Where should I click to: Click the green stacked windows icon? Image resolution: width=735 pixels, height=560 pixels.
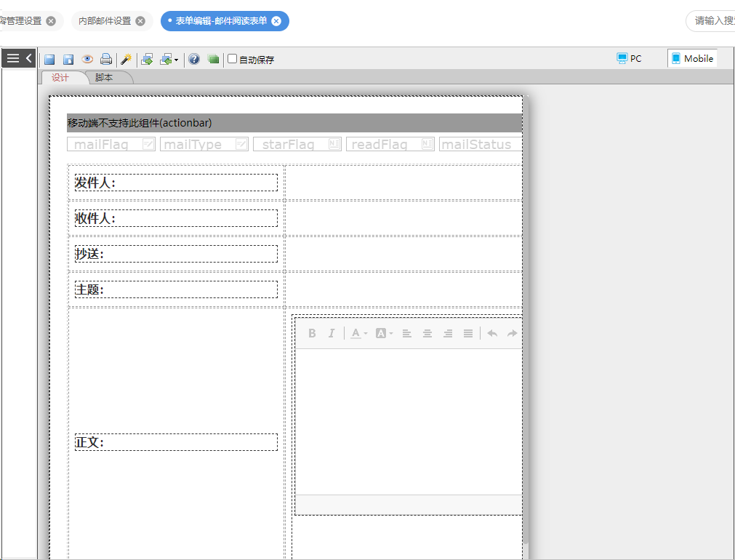(213, 59)
